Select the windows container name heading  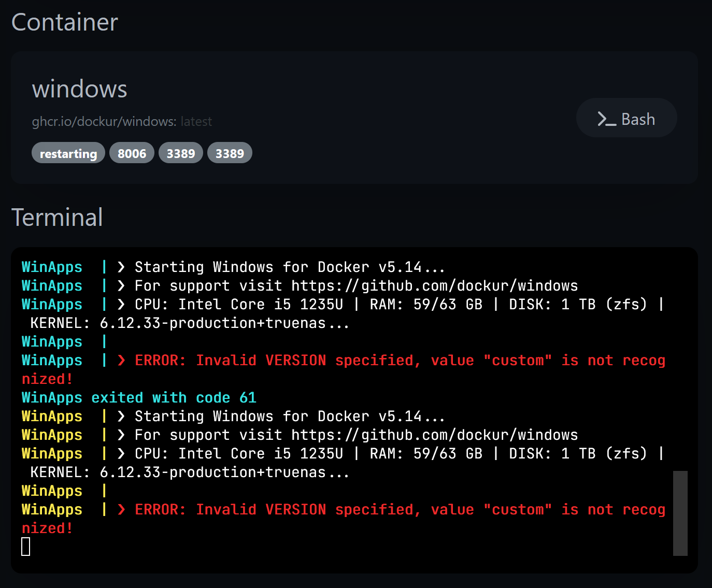point(79,89)
